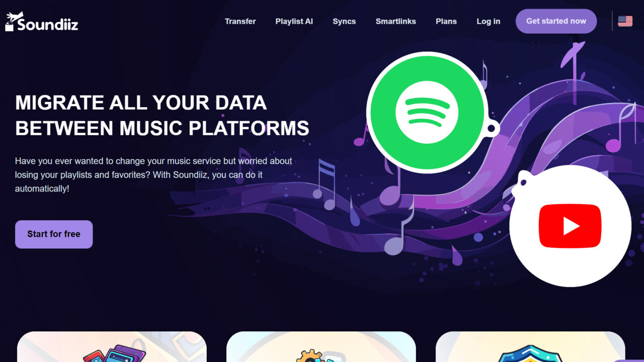Open the Transfer menu item

[240, 21]
